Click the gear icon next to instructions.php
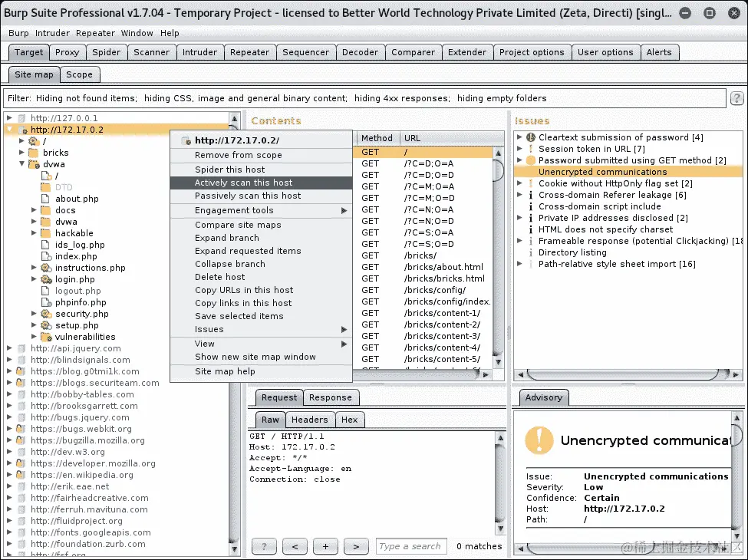748x560 pixels. click(x=46, y=268)
